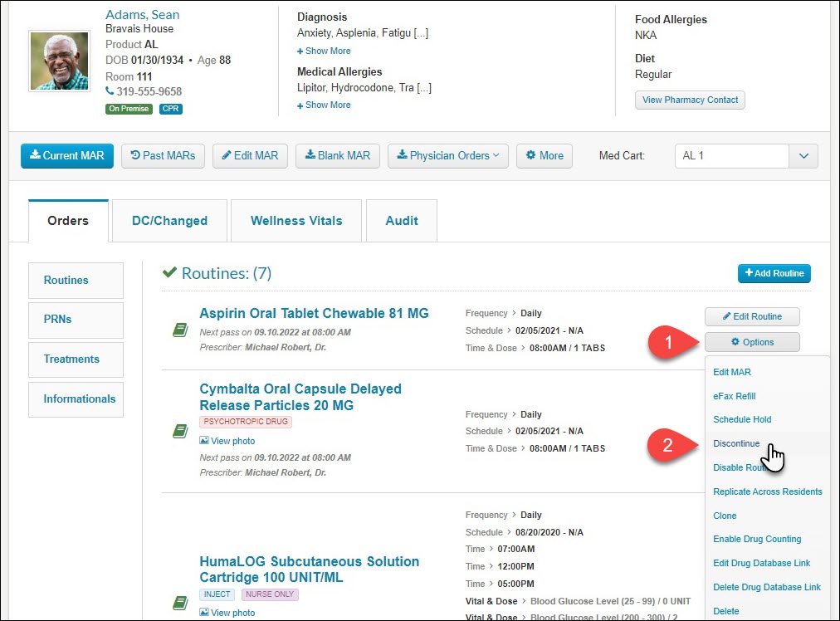Image resolution: width=840 pixels, height=621 pixels.
Task: Click the history icon on Past MARs button
Action: coord(134,155)
